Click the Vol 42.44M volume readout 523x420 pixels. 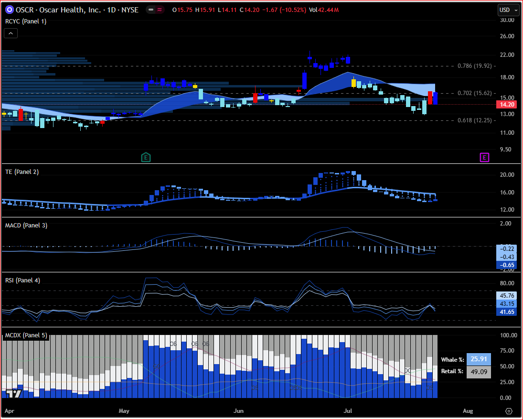323,10
